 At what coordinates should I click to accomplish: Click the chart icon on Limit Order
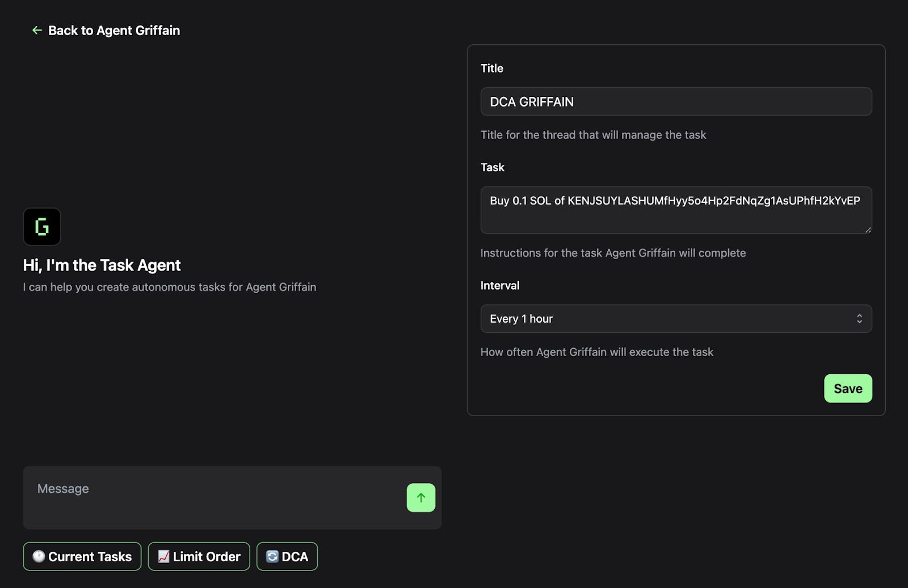[x=163, y=557]
